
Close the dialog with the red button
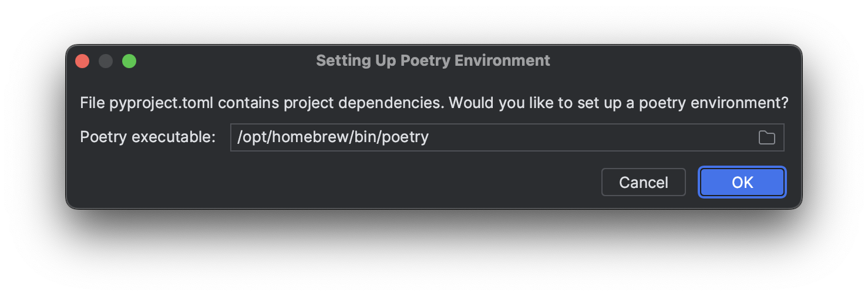[x=82, y=60]
